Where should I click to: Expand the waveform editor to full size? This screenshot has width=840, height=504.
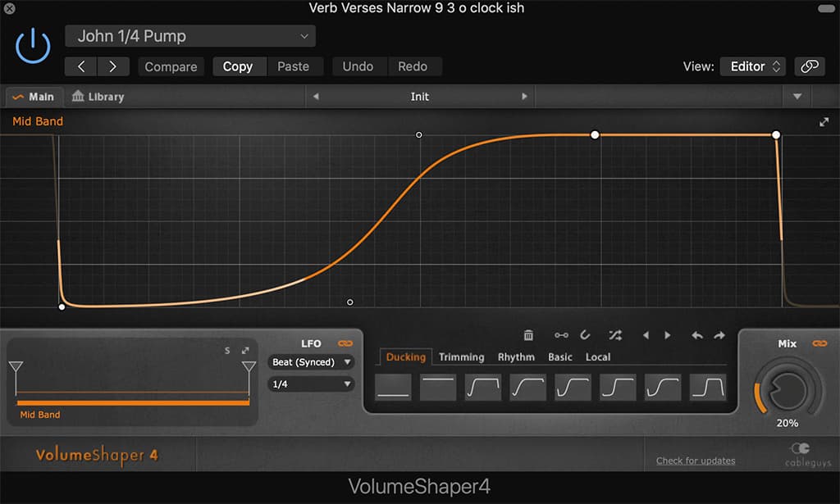coord(824,122)
